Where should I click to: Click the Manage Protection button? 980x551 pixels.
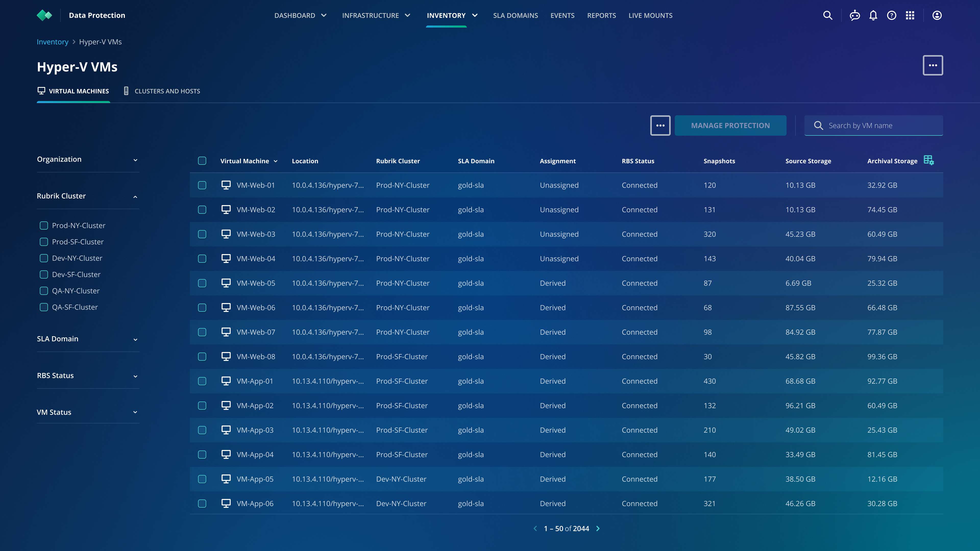[730, 126]
